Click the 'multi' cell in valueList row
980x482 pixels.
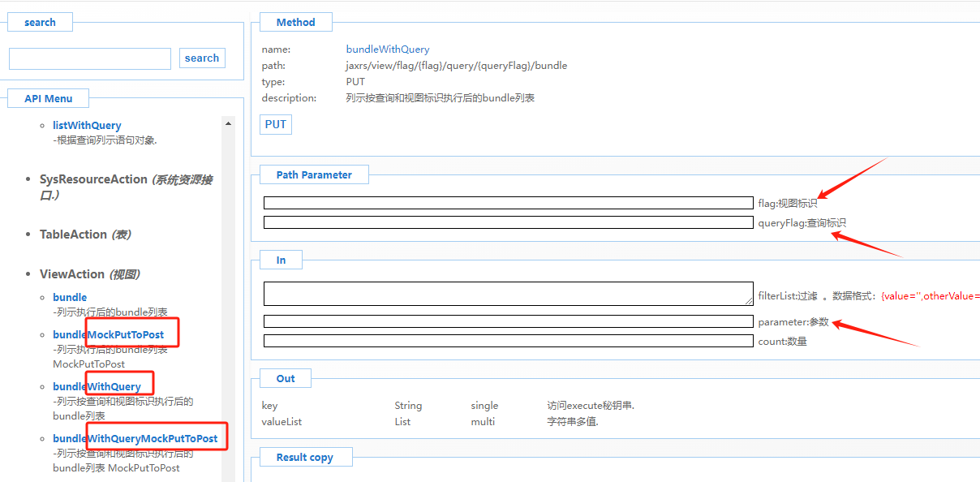(483, 422)
